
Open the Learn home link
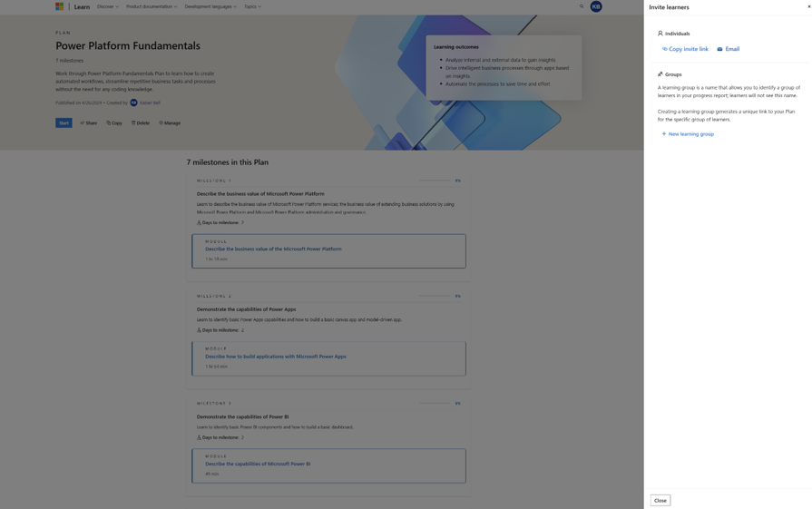click(82, 6)
